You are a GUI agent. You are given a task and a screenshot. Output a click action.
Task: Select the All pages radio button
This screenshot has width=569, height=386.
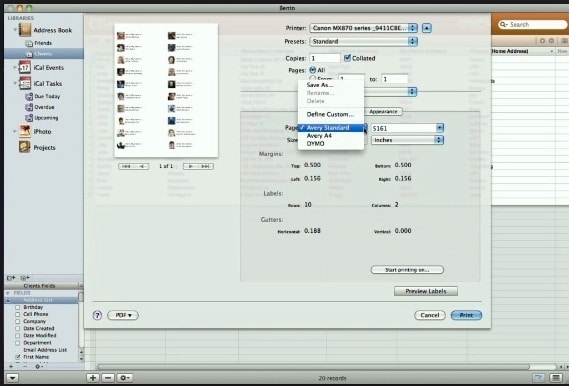(313, 70)
